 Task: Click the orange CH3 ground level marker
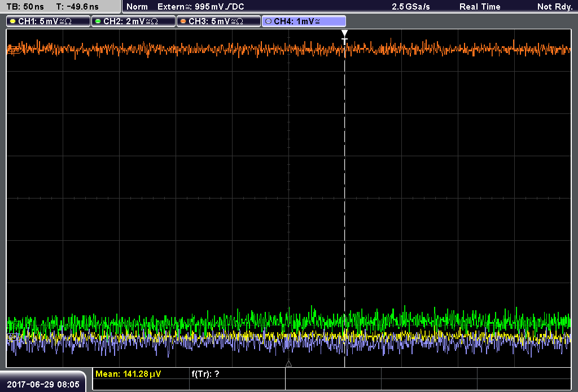pyautogui.click(x=14, y=50)
